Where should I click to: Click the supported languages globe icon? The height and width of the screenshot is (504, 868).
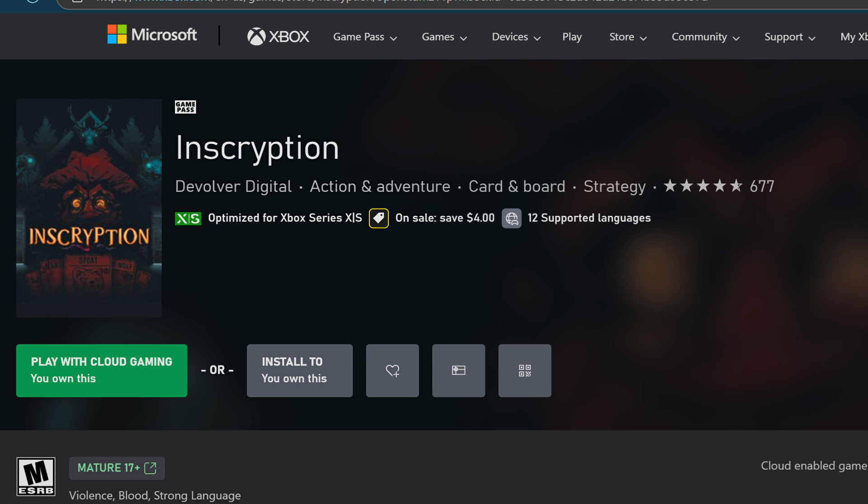pos(511,219)
